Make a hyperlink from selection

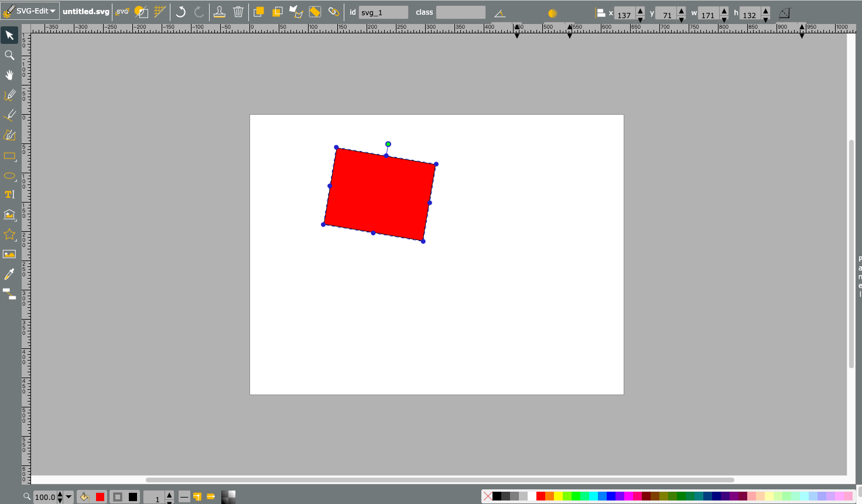[334, 12]
